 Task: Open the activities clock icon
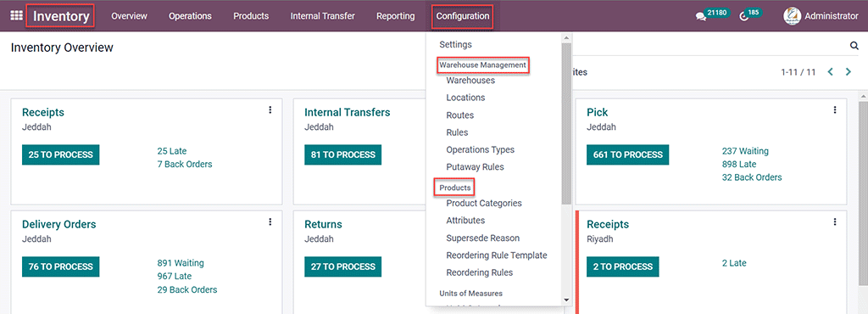point(744,17)
